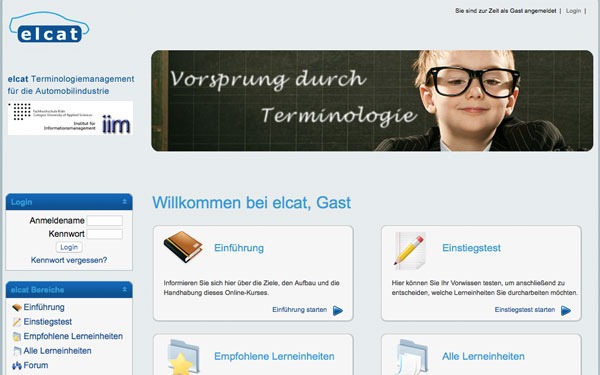Click the 'Sie sind zur Zeit als Gast angemeldet' text

[x=505, y=11]
